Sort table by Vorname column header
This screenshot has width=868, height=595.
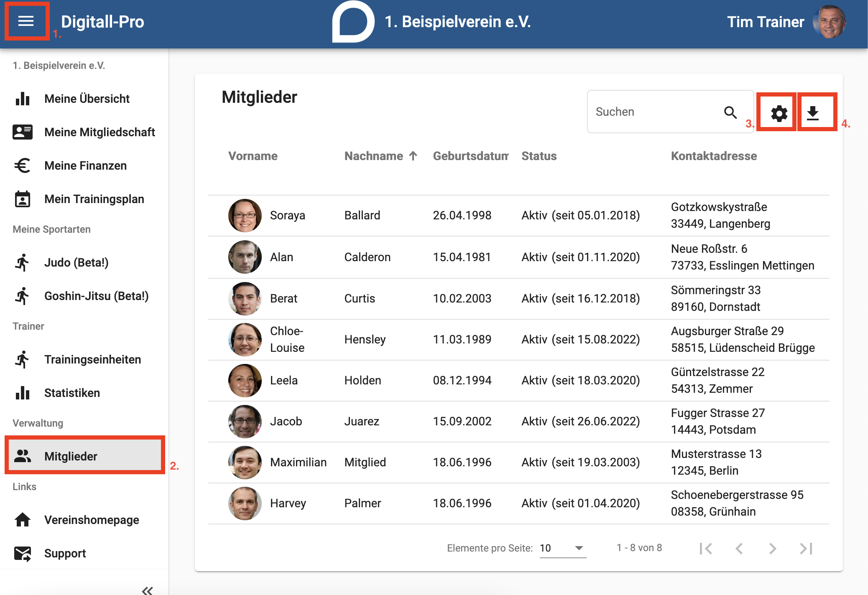[x=253, y=156]
